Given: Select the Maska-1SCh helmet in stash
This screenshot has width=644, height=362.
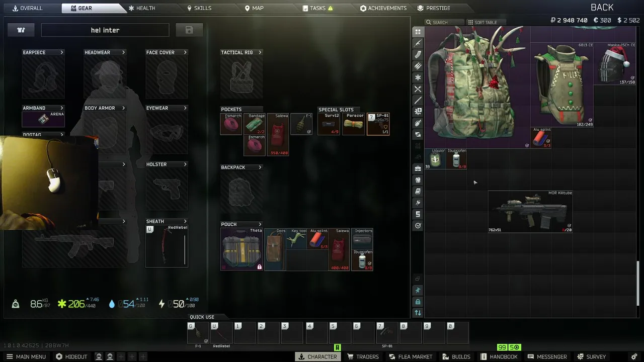Looking at the screenshot, I should coord(615,64).
